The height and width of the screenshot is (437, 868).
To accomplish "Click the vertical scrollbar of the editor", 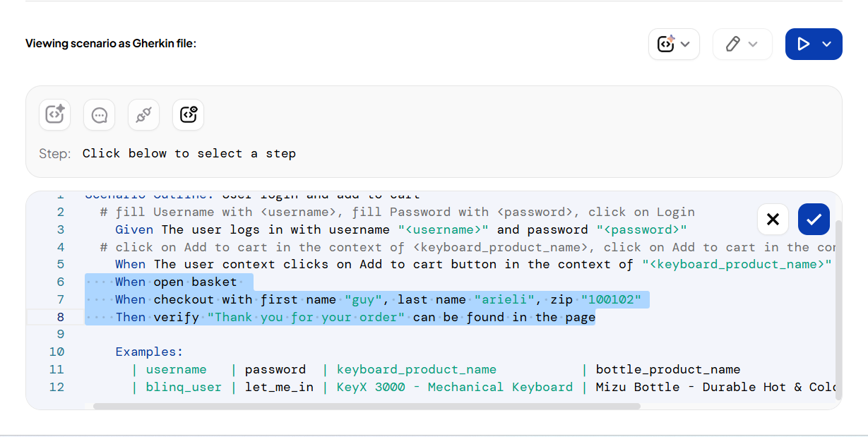I will pos(838,309).
